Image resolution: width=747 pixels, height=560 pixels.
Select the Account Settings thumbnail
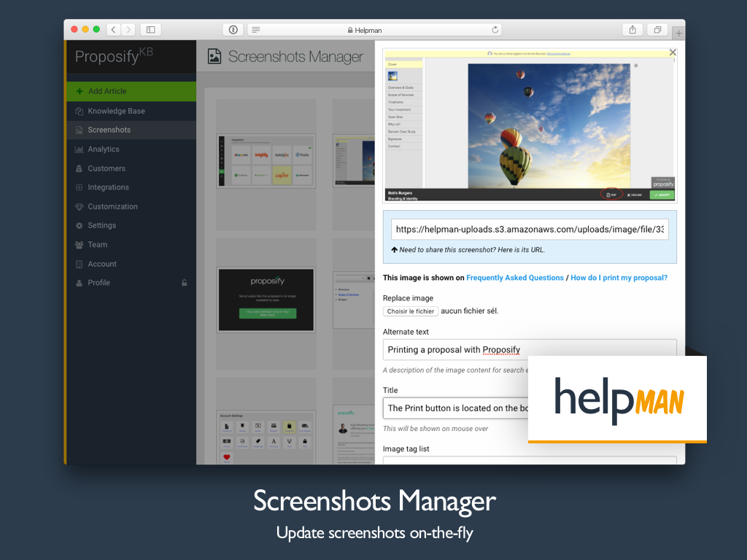point(266,437)
